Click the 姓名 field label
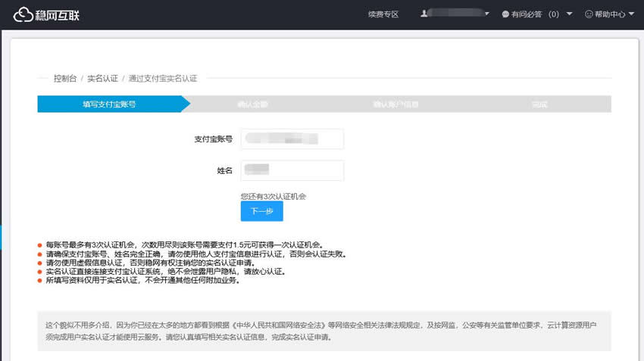 [225, 170]
